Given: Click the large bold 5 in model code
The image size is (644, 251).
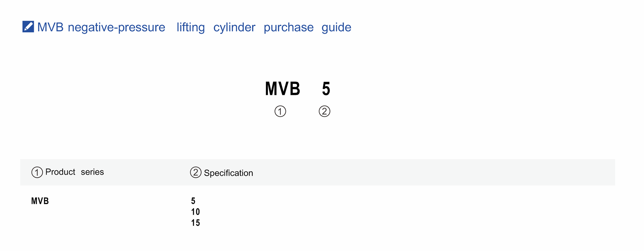Looking at the screenshot, I should click(x=326, y=89).
